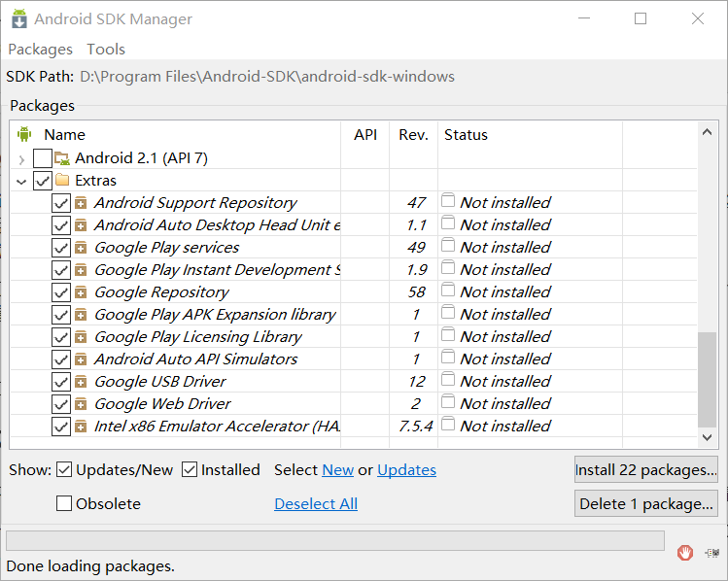Image resolution: width=728 pixels, height=581 pixels.
Task: Click the SDK Path text
Action: (267, 77)
